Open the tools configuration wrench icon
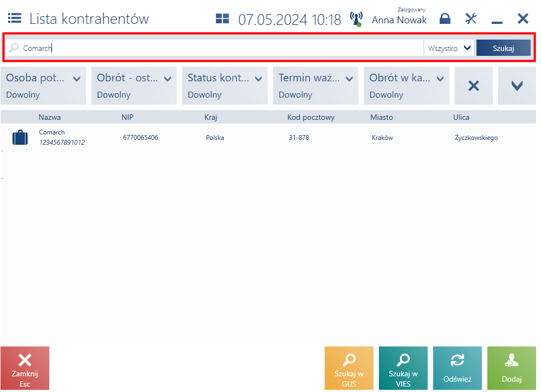 click(471, 18)
